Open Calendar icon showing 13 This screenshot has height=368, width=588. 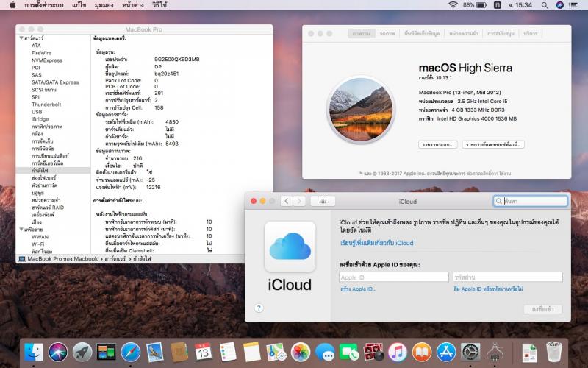point(204,353)
